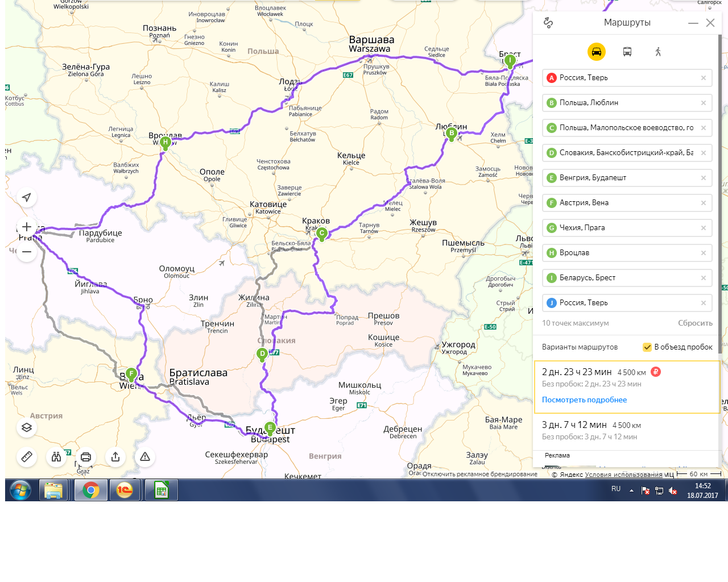Image resolution: width=728 pixels, height=582 pixels.
Task: Toggle В объезд пробок checkbox
Action: pyautogui.click(x=647, y=347)
